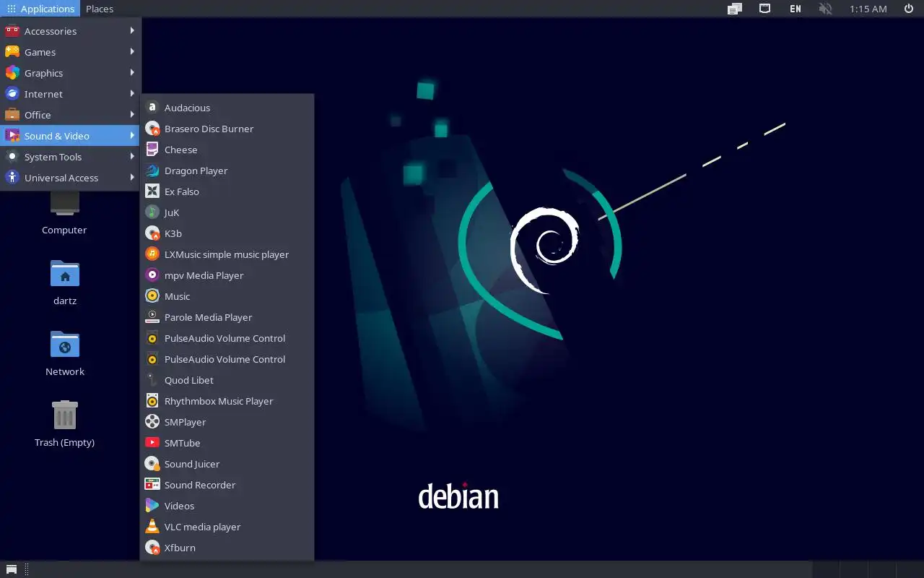Open LXMusic simple music player icon
Image resolution: width=924 pixels, height=578 pixels.
(152, 254)
